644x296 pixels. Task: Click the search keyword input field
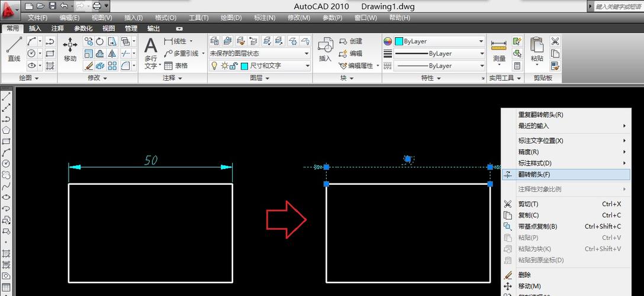pos(619,6)
